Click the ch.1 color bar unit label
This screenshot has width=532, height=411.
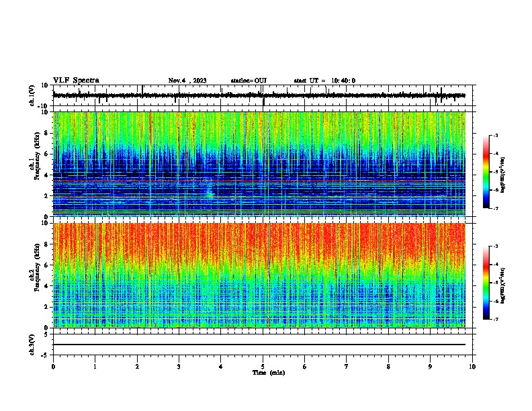502,175
